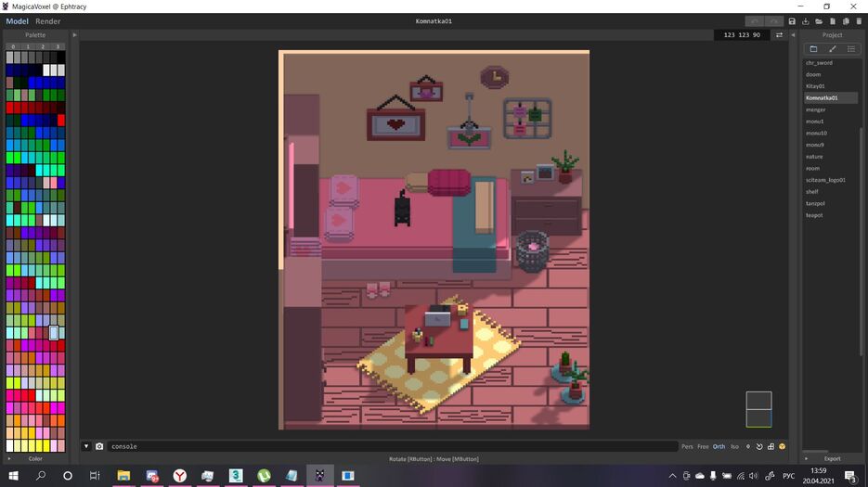Viewport: 868px width, 487px height.
Task: Create a new blank model
Action: tap(833, 21)
